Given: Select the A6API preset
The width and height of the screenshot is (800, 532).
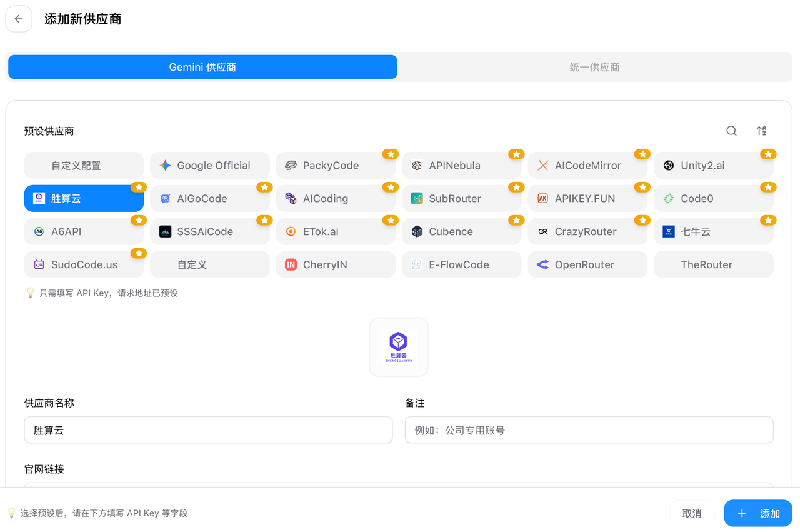Looking at the screenshot, I should point(84,232).
